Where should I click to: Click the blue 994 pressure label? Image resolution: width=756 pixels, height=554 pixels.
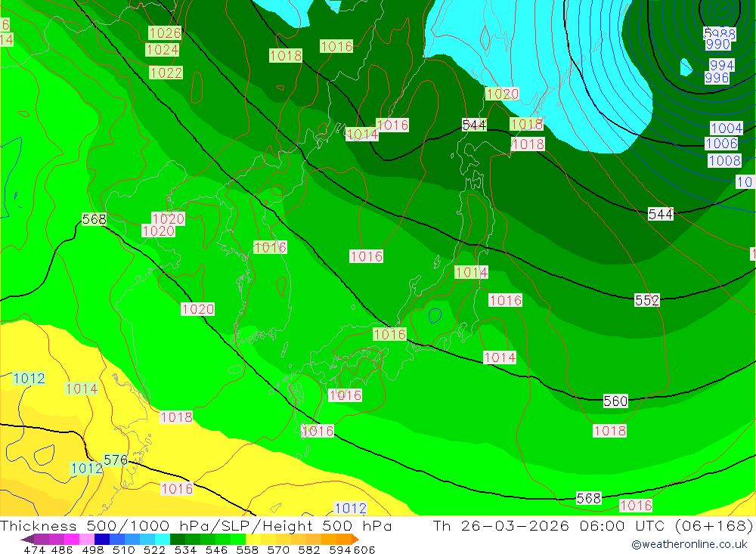(x=722, y=65)
